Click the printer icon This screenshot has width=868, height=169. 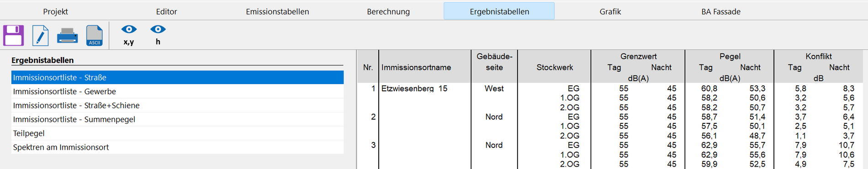[x=67, y=35]
